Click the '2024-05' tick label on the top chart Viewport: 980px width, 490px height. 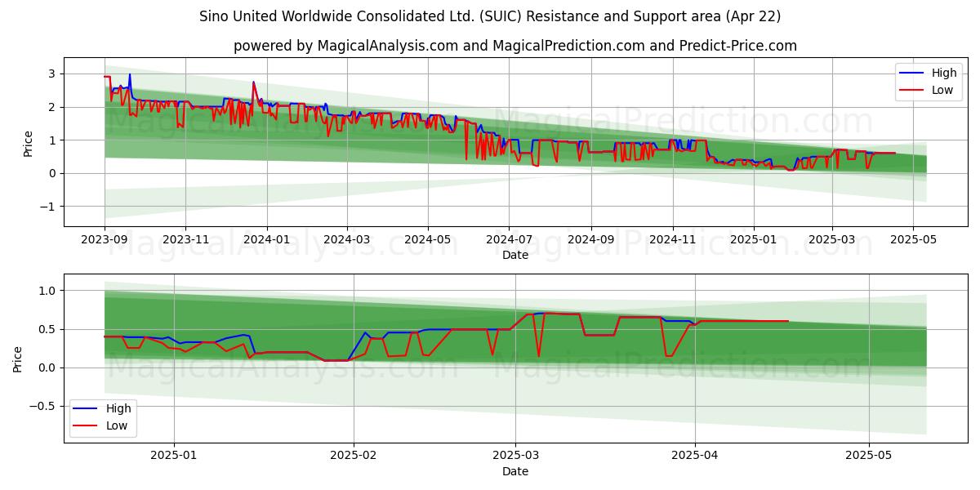(427, 239)
